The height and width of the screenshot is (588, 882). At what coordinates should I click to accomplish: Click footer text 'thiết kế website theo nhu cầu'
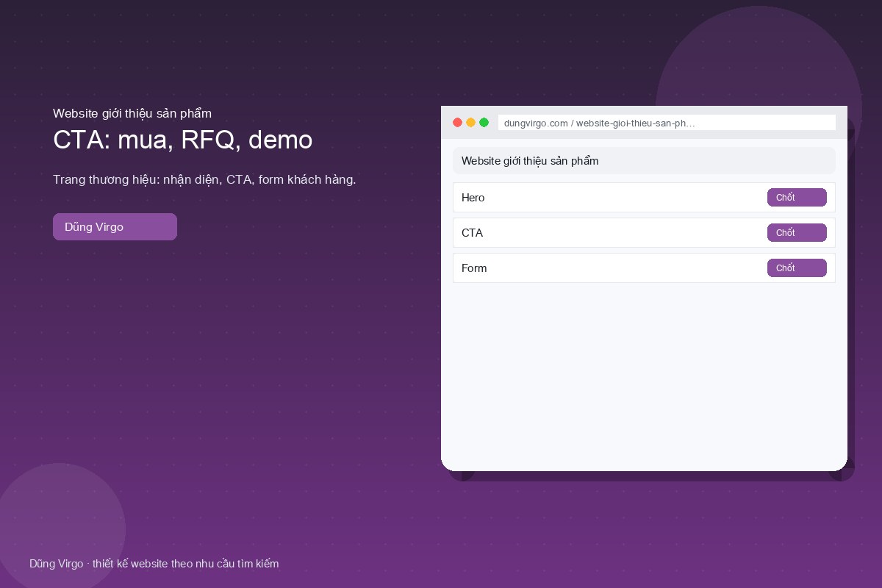click(x=168, y=564)
